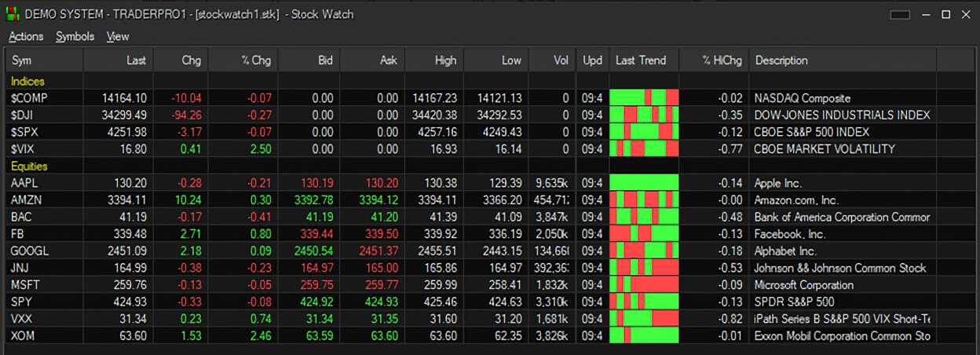Close the Stock Watch window
This screenshot has width=980, height=355.
pyautogui.click(x=965, y=14)
